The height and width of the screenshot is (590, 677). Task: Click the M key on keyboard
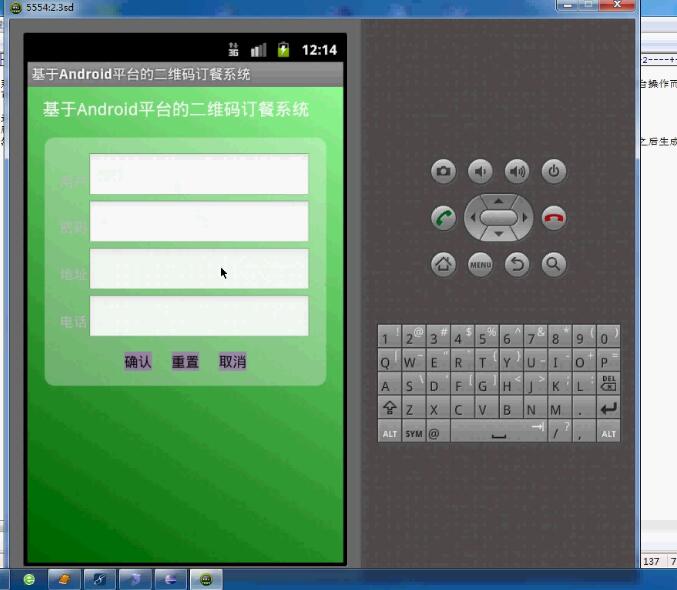point(560,408)
